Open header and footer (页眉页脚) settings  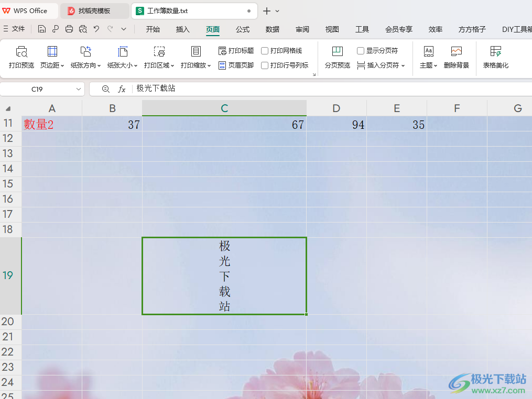coord(236,65)
